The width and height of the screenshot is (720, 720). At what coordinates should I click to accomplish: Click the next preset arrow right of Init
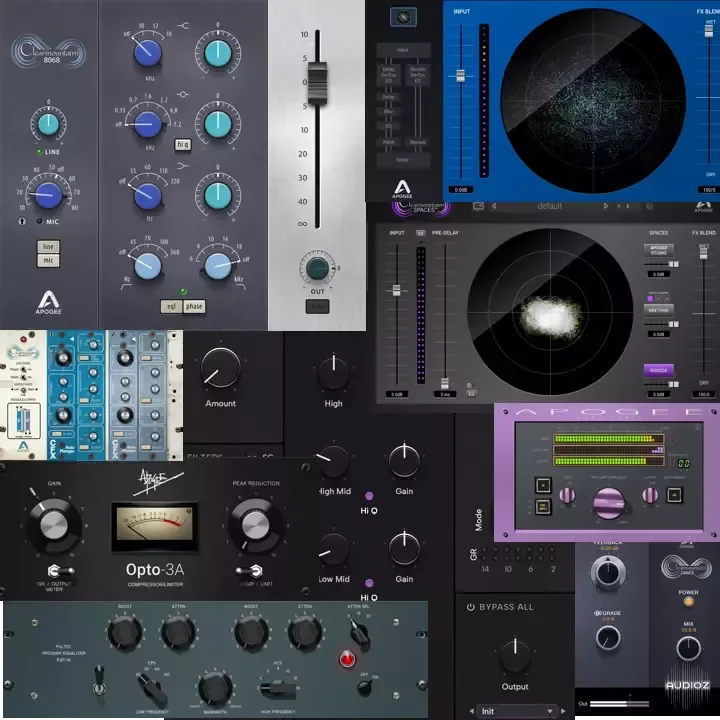(x=563, y=711)
